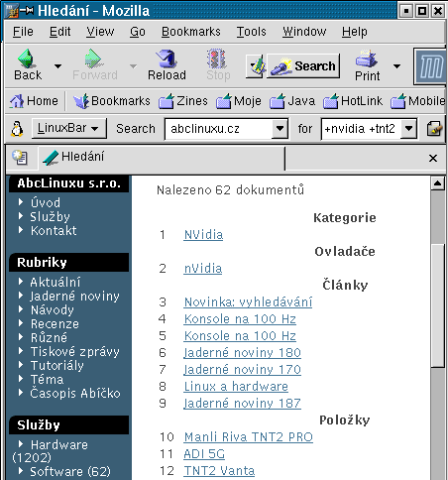
Task: Open result Jaderné noviny 170
Action: (243, 370)
